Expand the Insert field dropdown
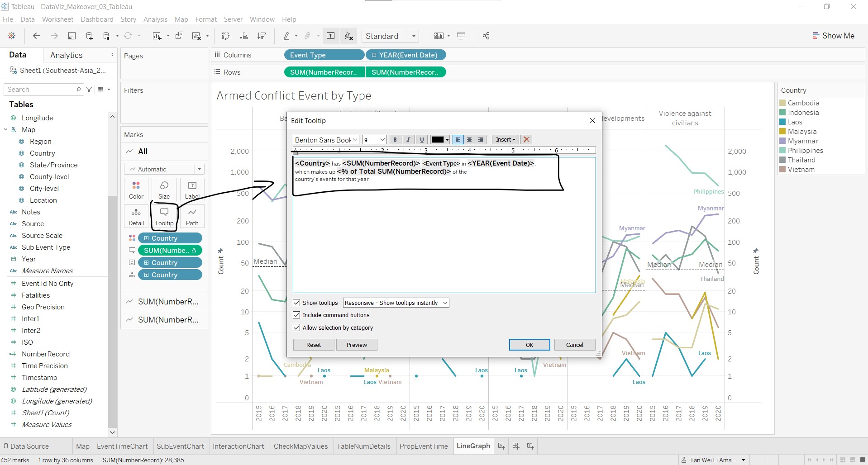This screenshot has height=465, width=868. coord(505,140)
